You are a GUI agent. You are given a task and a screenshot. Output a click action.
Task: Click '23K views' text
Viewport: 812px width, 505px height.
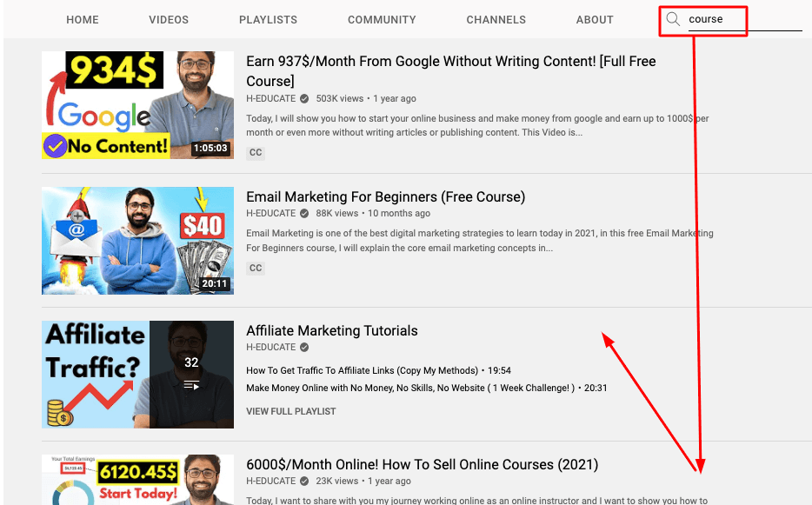(337, 482)
